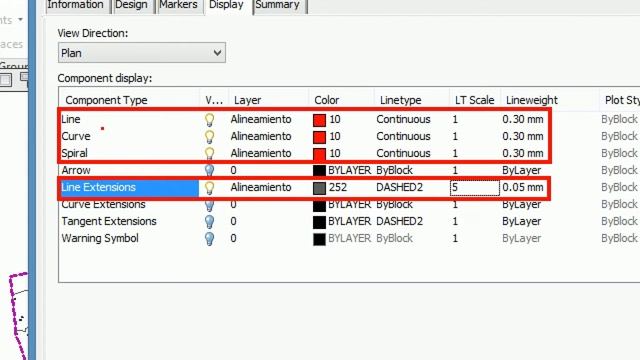Toggle visibility bulb for Tangent Extensions
640x360 pixels.
209,222
